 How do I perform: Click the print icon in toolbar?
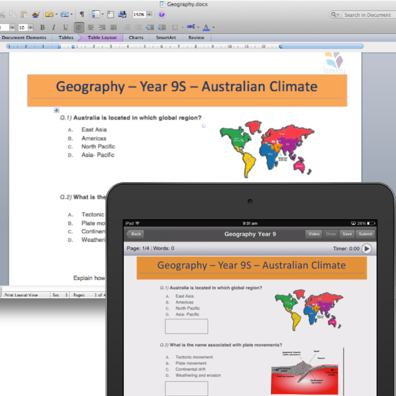122,14
